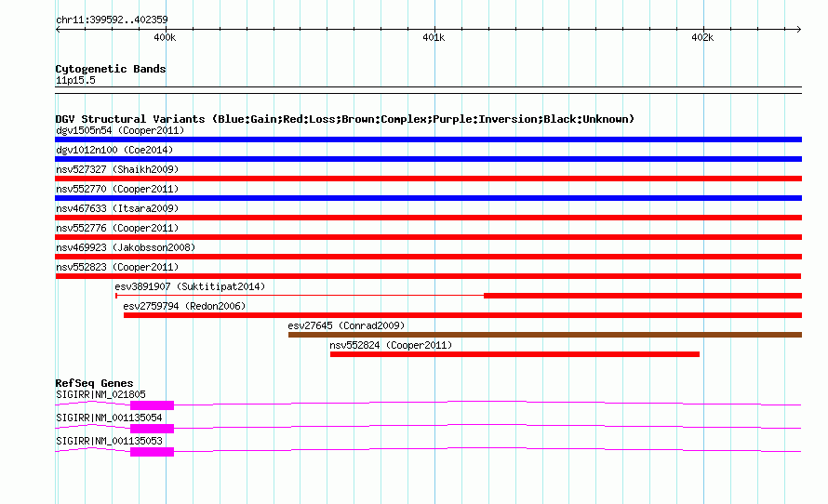Open the nsv552776 (Cooper2011) label

pos(117,228)
